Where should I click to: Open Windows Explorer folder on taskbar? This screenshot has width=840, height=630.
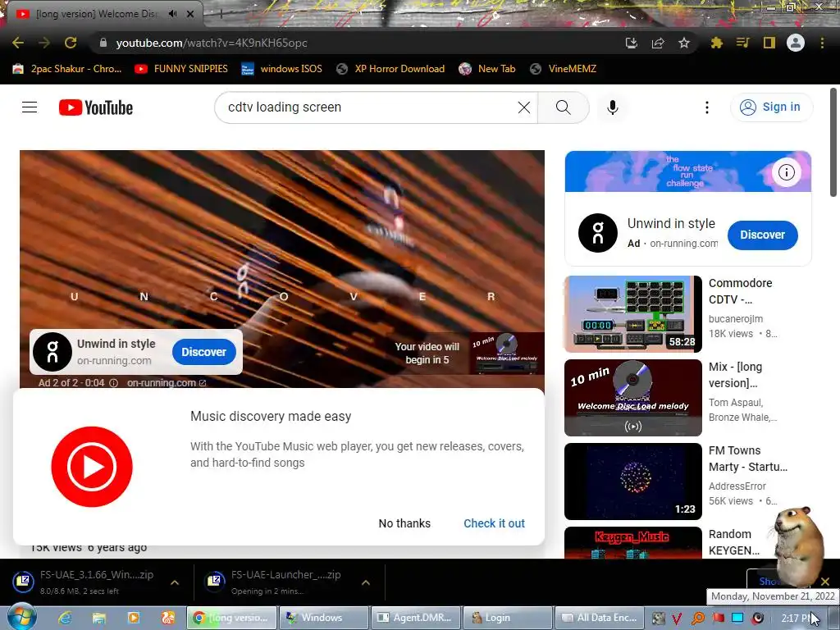[99, 619]
